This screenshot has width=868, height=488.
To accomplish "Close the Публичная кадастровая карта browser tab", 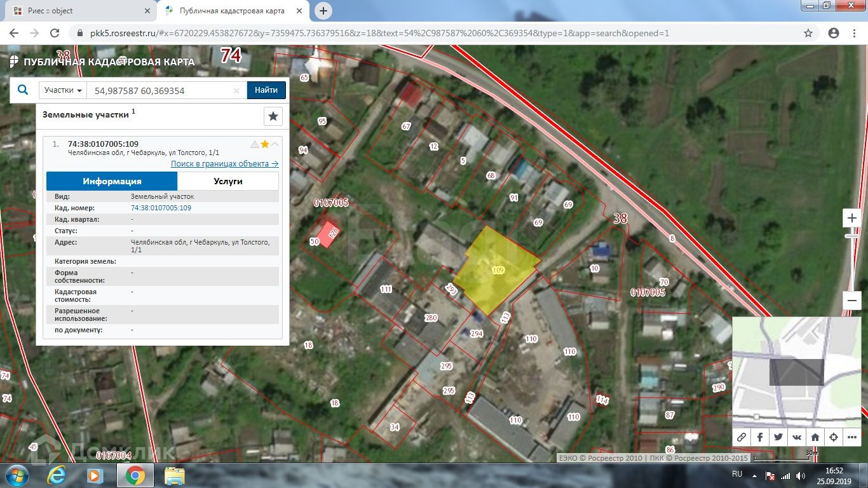I will [x=300, y=11].
